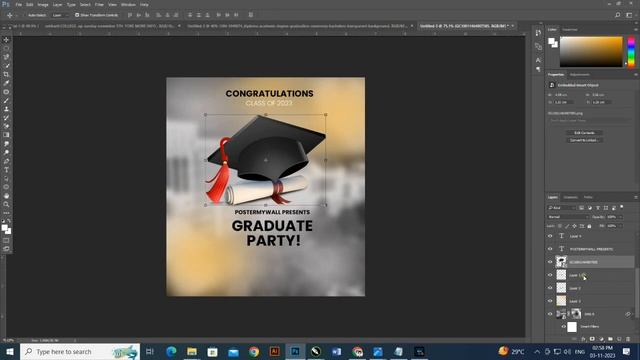
Task: Open the Image menu
Action: [x=43, y=4]
